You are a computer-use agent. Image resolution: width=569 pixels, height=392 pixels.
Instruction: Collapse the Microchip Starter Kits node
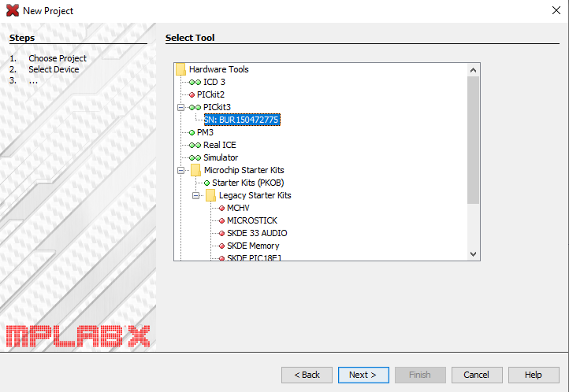pyautogui.click(x=180, y=170)
